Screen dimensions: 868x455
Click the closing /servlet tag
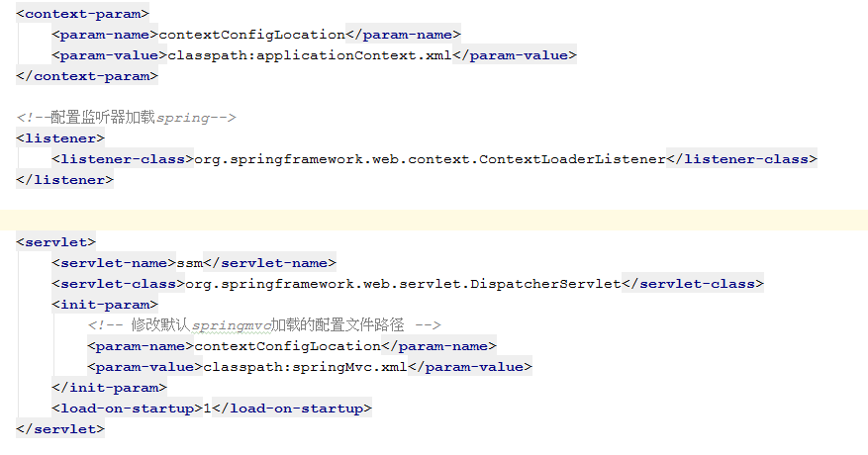coord(60,429)
